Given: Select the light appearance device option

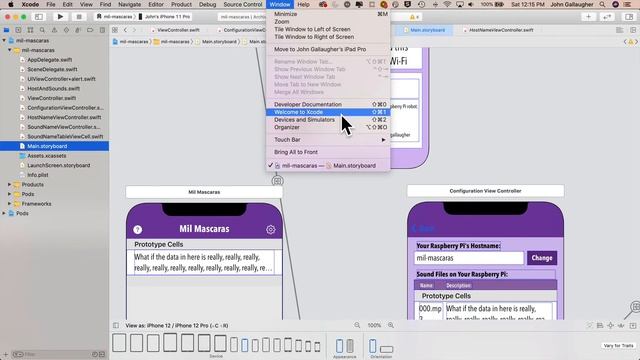Looking at the screenshot, I should tap(340, 346).
